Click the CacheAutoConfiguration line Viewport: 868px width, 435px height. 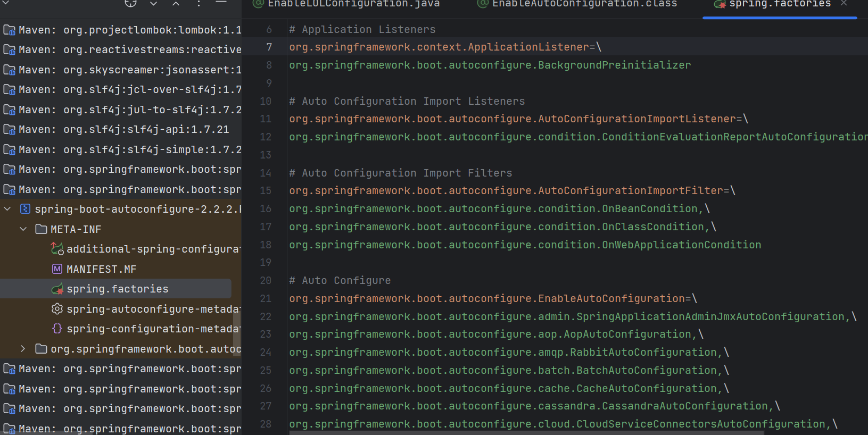(x=509, y=388)
